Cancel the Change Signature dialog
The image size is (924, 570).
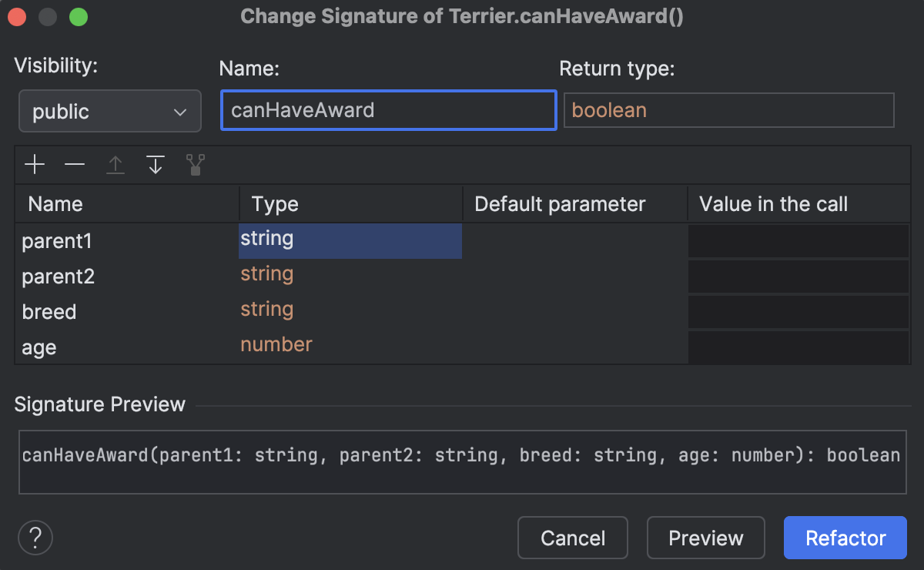coord(573,538)
